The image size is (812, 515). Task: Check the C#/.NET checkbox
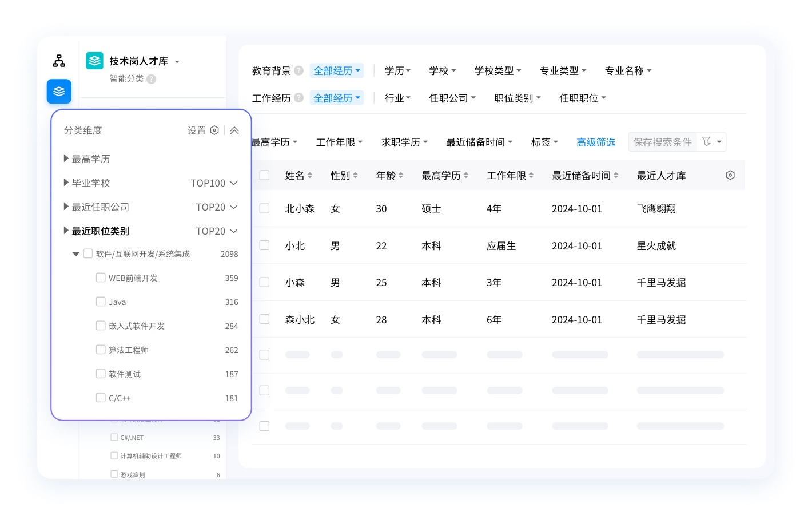pyautogui.click(x=114, y=437)
